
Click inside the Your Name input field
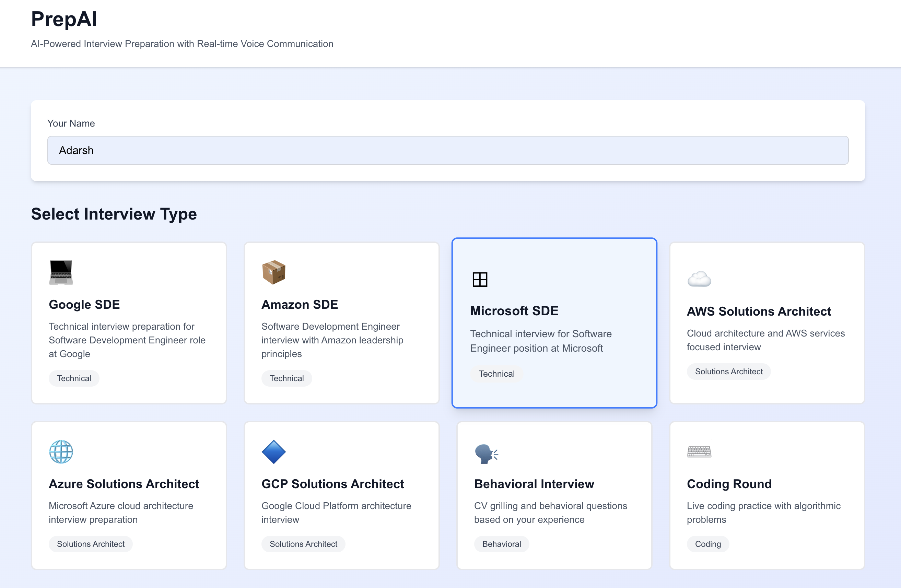[x=447, y=150]
